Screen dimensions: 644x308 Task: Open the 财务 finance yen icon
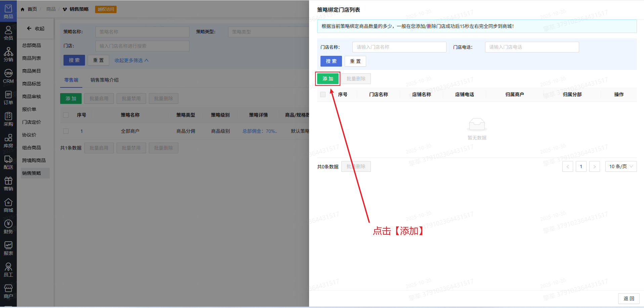coord(8,227)
